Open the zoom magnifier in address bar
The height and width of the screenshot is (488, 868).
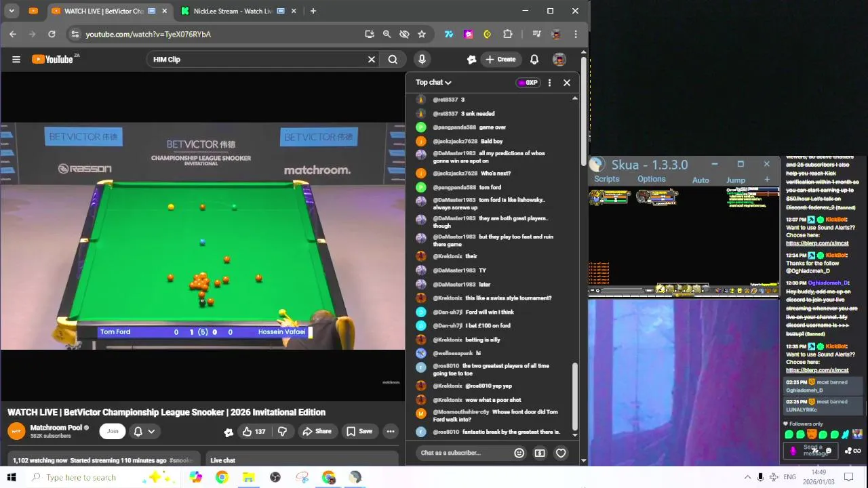(x=387, y=34)
